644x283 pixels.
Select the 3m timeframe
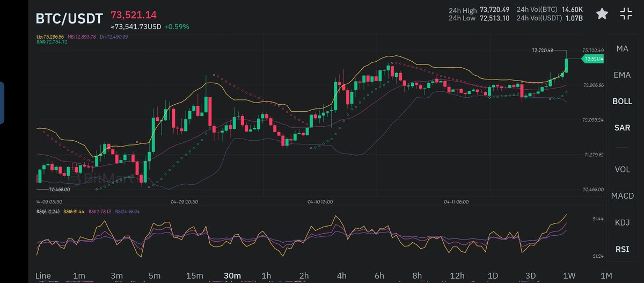116,275
